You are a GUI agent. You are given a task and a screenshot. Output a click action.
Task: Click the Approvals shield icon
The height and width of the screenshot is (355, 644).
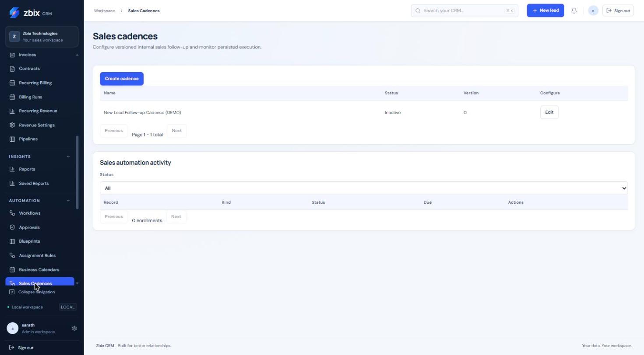point(12,227)
